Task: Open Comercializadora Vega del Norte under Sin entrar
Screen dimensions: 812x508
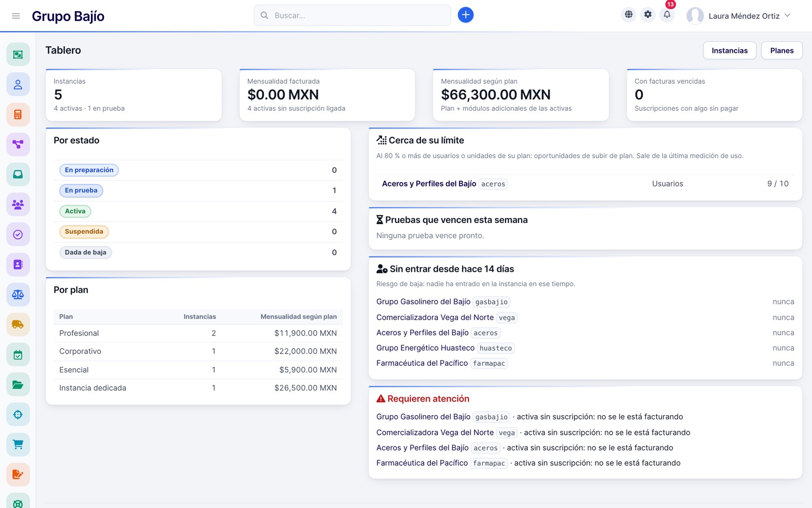Action: coord(435,317)
